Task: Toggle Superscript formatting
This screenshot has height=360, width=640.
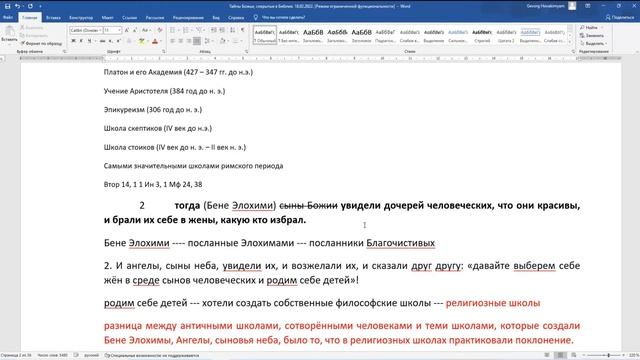Action: 118,41
